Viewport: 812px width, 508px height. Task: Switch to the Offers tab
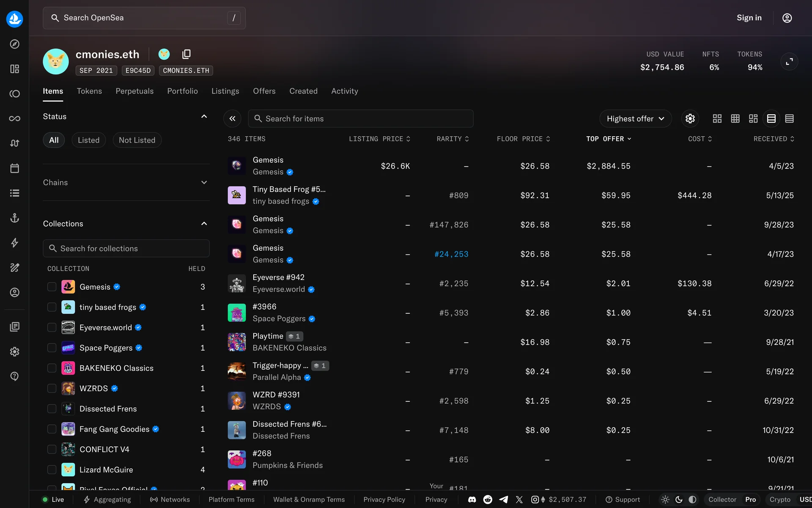click(264, 91)
